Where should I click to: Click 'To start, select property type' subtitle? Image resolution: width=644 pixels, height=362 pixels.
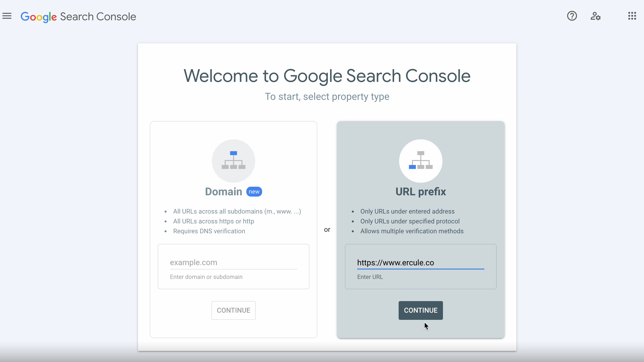(327, 97)
